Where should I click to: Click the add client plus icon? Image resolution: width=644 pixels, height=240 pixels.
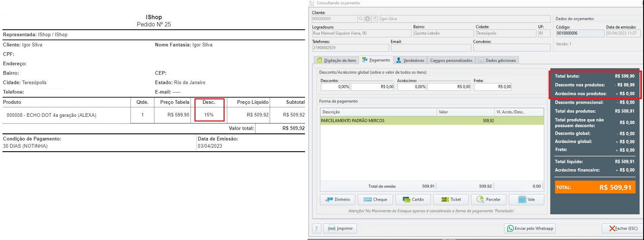coord(368,19)
